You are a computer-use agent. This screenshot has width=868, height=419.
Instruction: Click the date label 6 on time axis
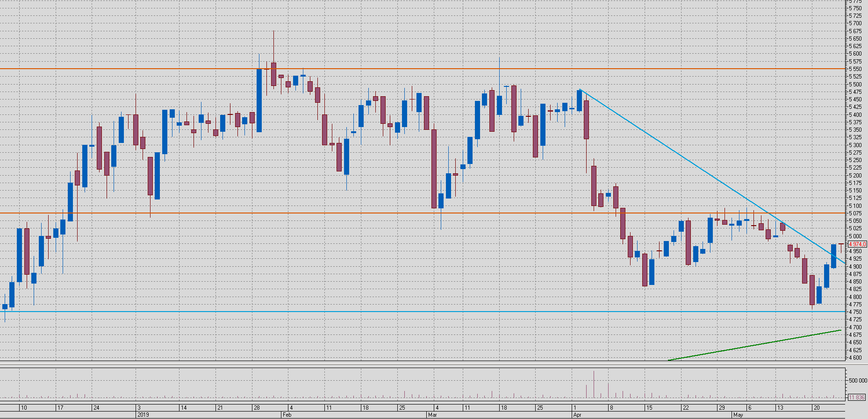point(749,408)
